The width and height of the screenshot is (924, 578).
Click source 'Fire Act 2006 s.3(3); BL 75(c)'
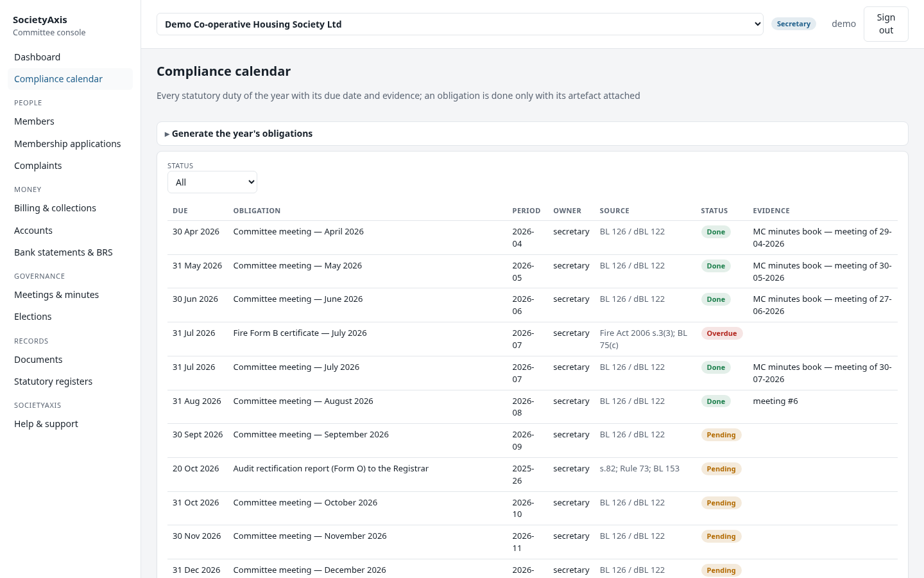click(x=644, y=339)
